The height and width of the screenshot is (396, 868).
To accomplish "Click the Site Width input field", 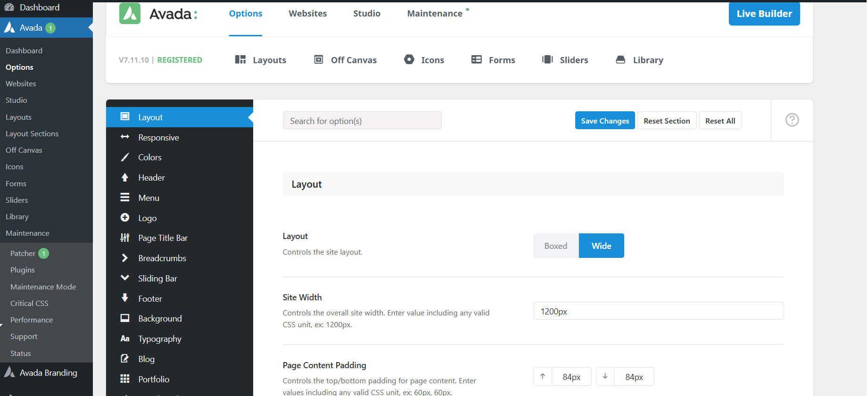I will coord(658,311).
